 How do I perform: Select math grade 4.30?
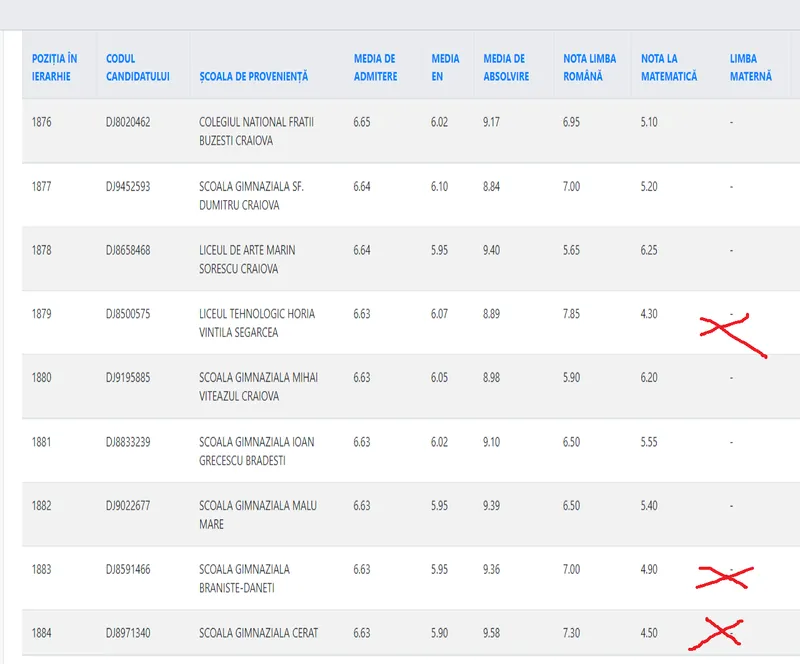(x=649, y=314)
